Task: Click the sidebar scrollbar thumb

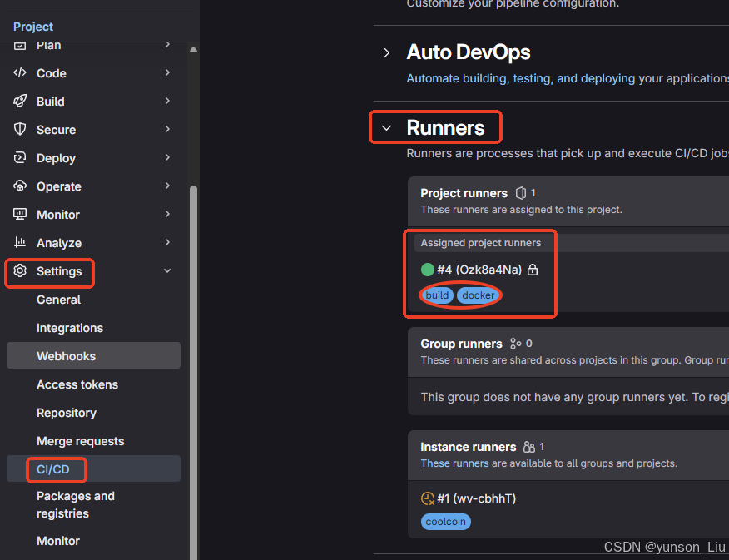Action: (193, 372)
